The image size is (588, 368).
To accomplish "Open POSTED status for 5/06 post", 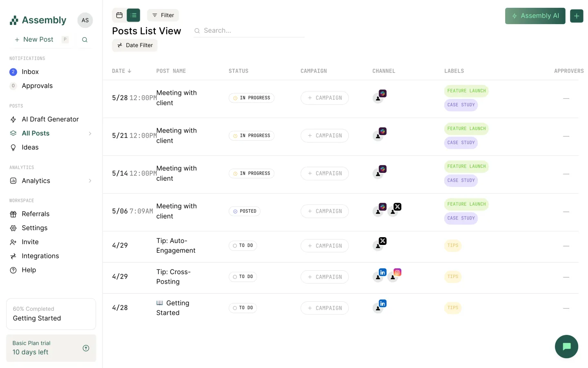I will pyautogui.click(x=245, y=211).
